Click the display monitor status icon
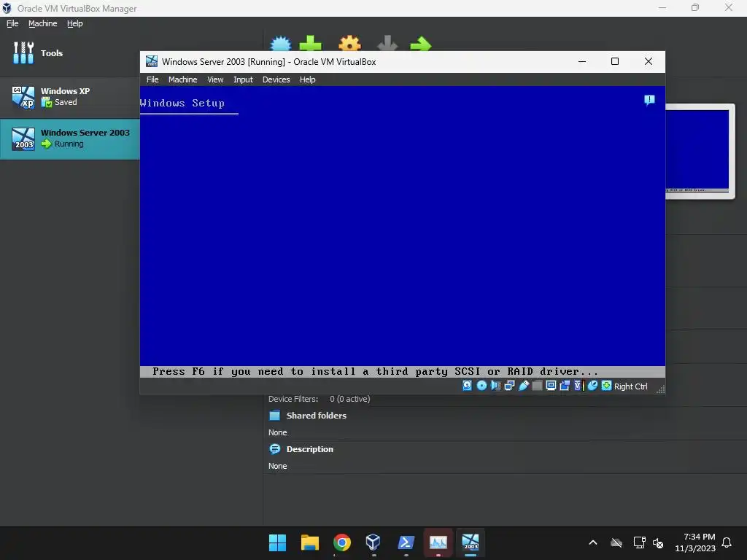Viewport: 747px width, 560px height. click(x=551, y=386)
